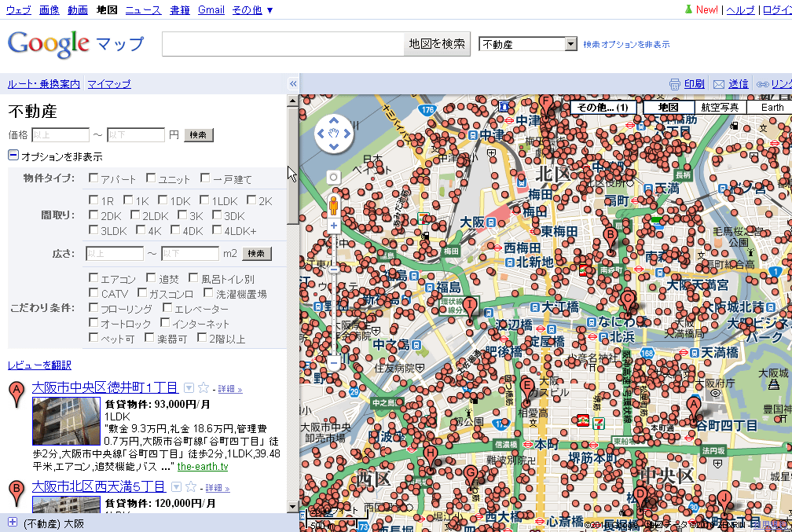Click the printer icon for 印刷
The width and height of the screenshot is (792, 532).
coord(674,84)
